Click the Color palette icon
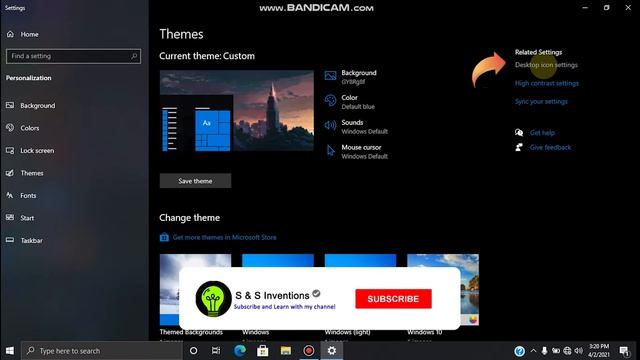640x360 pixels. 330,100
